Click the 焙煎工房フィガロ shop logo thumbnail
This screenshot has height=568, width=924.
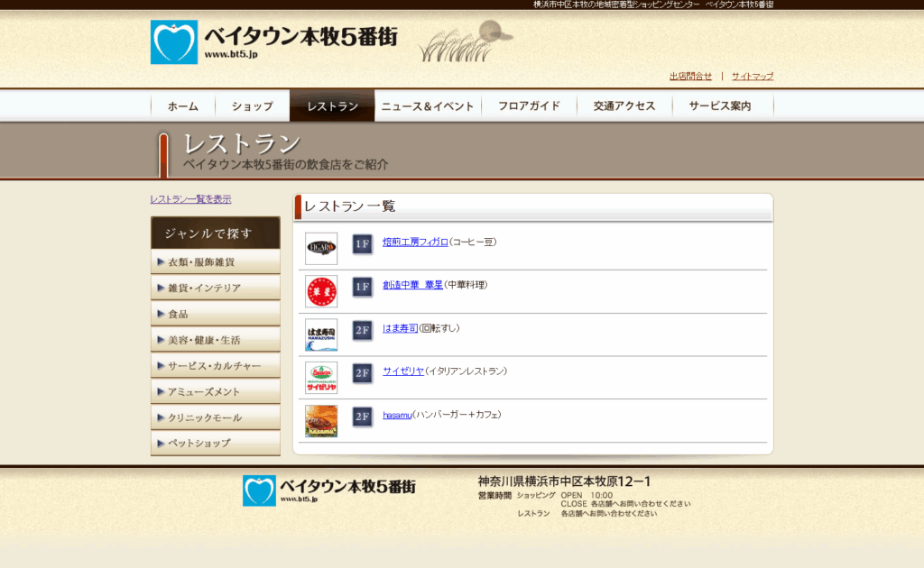pos(321,248)
